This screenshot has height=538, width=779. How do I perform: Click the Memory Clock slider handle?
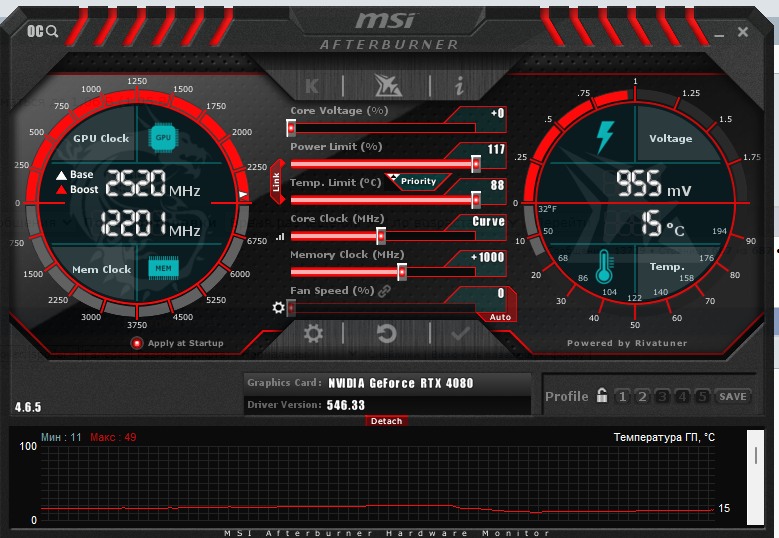tap(401, 272)
